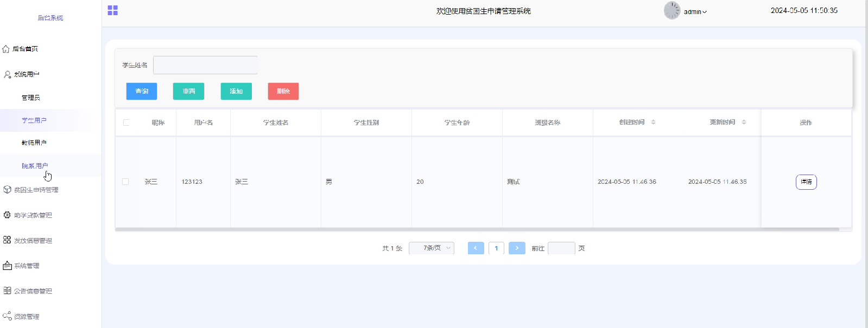Image resolution: width=868 pixels, height=328 pixels.
Task: Click the user icon beside 系统用户
Action: coord(7,74)
